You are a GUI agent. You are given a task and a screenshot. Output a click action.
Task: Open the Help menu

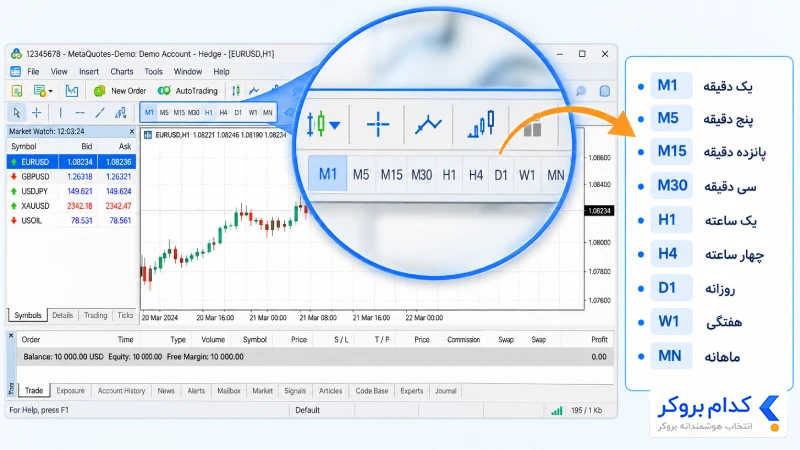click(x=221, y=71)
